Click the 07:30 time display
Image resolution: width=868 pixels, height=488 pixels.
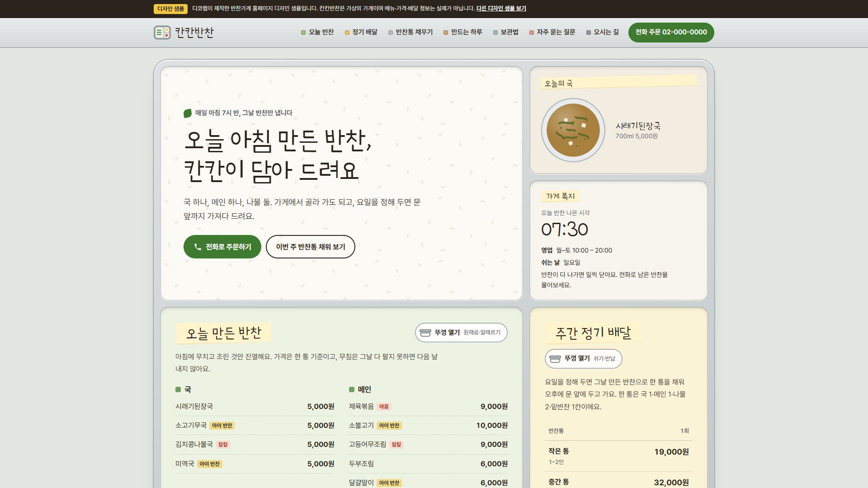[565, 230]
